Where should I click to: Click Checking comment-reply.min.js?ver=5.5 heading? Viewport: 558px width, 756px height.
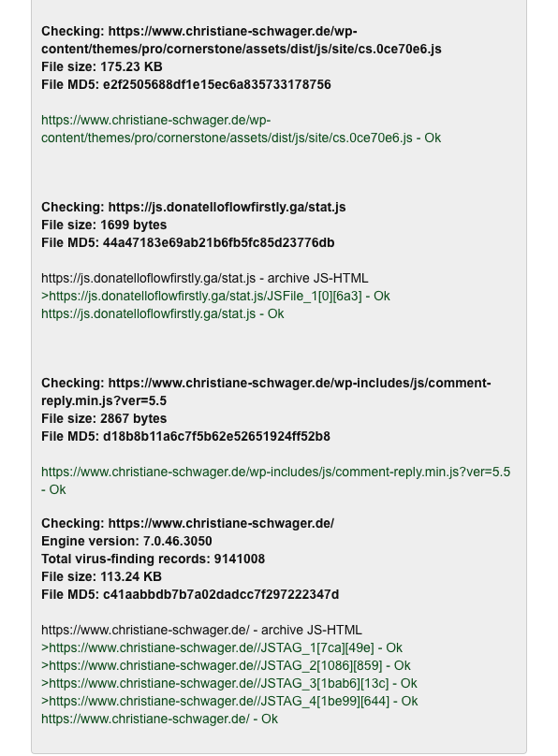coord(266,391)
